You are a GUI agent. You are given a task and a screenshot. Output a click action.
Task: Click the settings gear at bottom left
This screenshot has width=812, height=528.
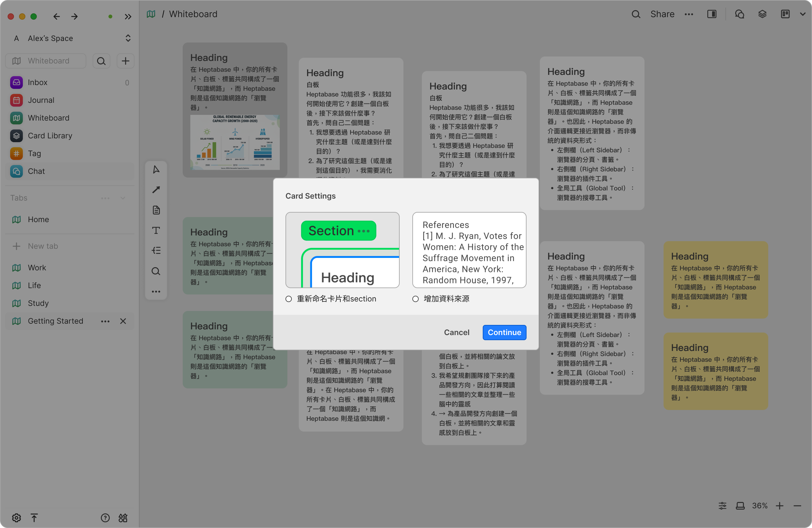[x=16, y=518]
